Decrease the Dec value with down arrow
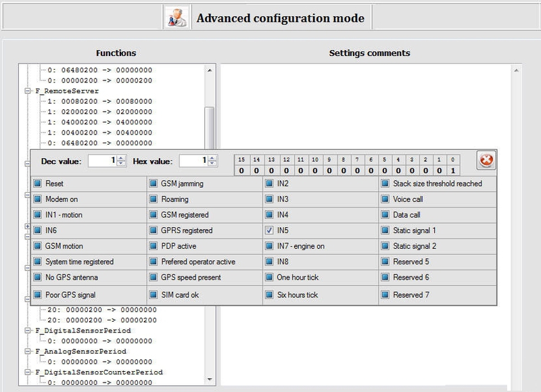The width and height of the screenshot is (541, 392). (x=121, y=164)
